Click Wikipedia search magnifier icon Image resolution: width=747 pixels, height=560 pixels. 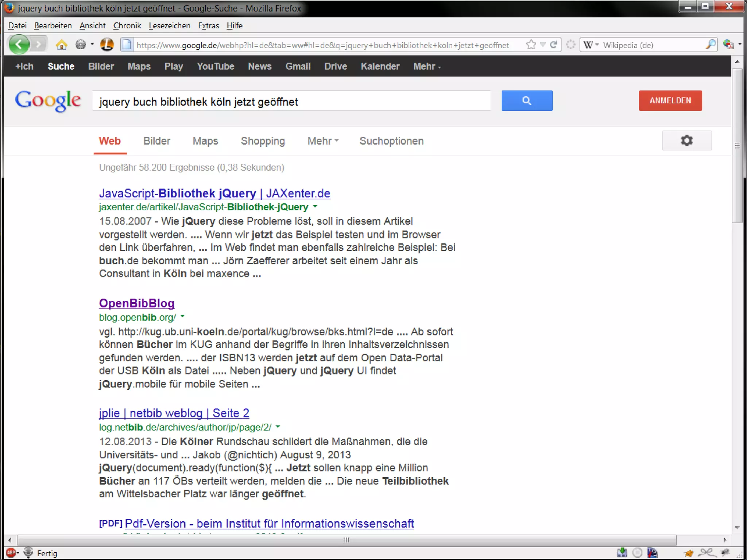tap(710, 45)
